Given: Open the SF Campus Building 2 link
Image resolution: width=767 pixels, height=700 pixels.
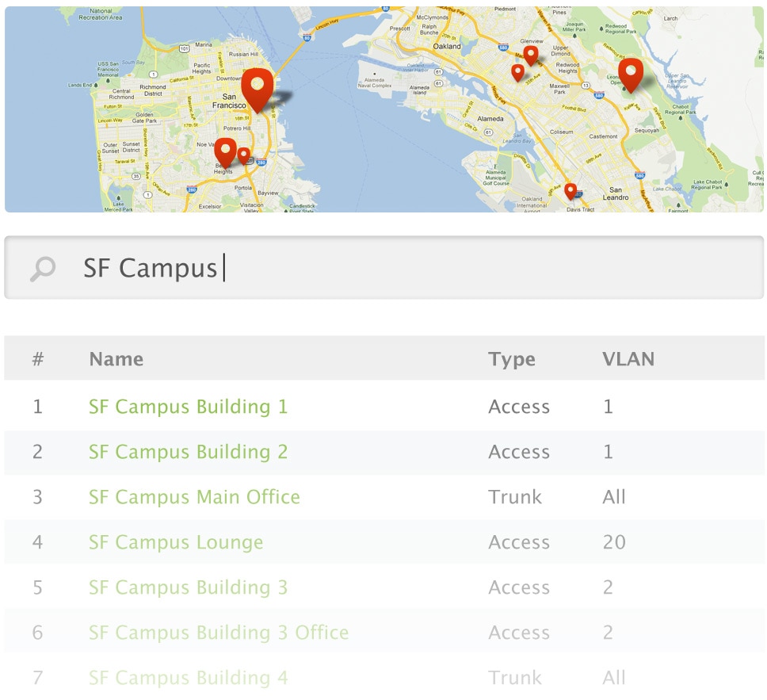Looking at the screenshot, I should coord(188,452).
